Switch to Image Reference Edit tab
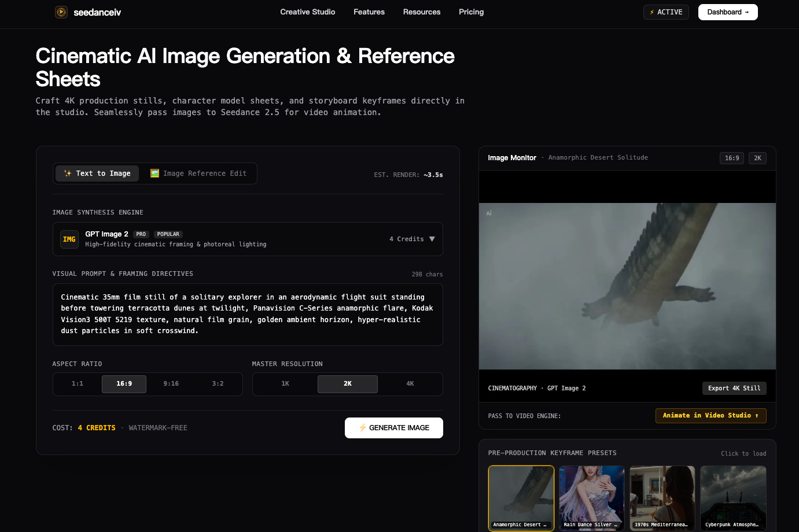 click(x=198, y=173)
